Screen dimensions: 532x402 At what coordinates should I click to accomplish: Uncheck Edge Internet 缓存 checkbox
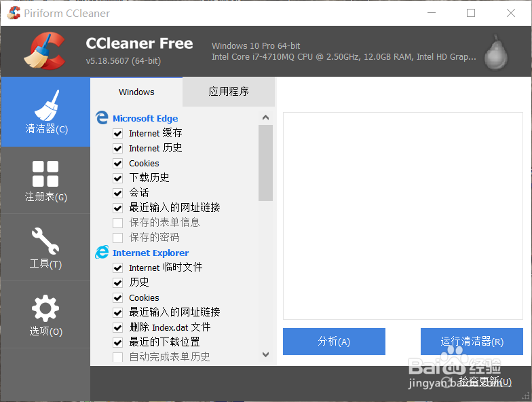tap(118, 133)
